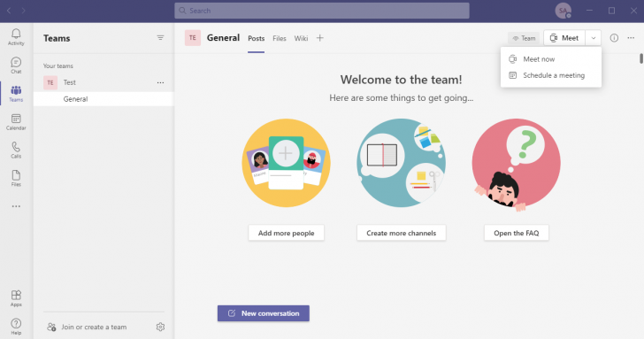This screenshot has height=339, width=644.
Task: Expand the Meet dropdown arrow
Action: [593, 38]
